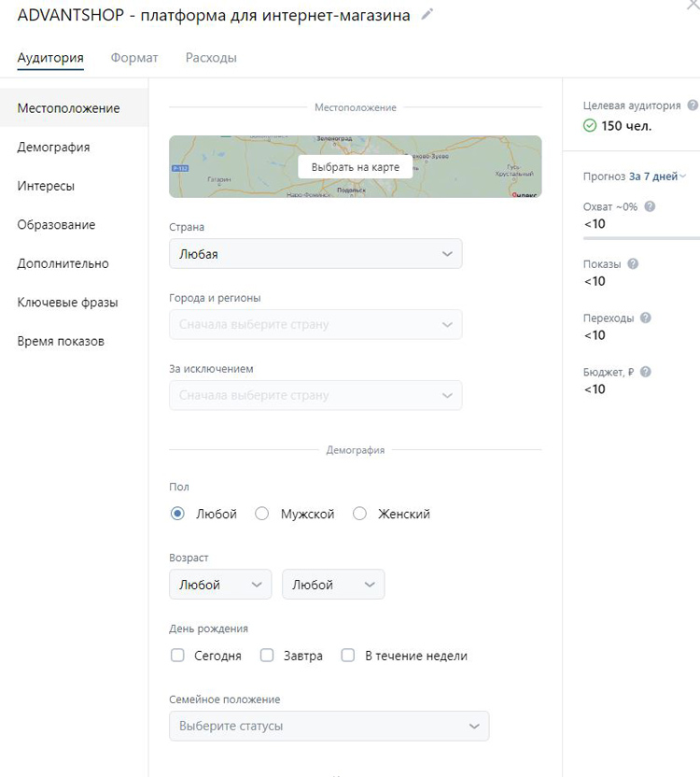Open the minimum age dropdown
The height and width of the screenshot is (777, 700).
(x=220, y=585)
